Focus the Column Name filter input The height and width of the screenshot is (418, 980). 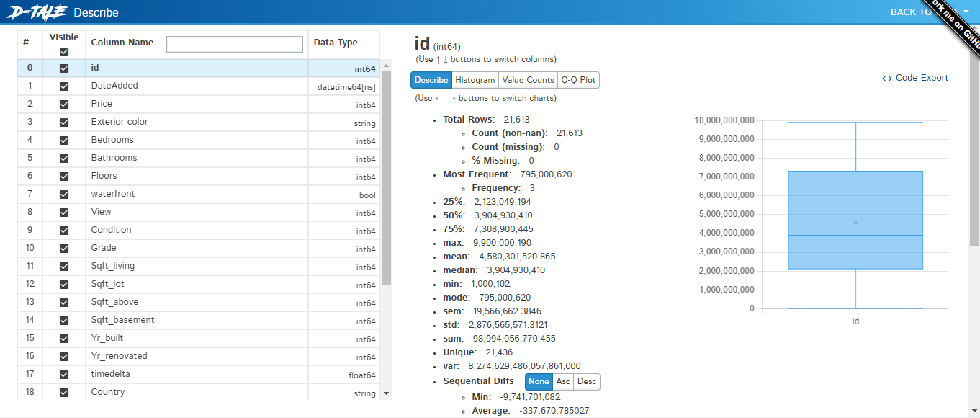click(235, 44)
